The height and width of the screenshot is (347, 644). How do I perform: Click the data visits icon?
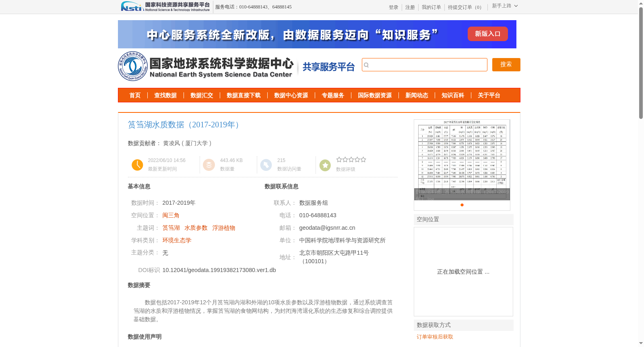[x=266, y=165]
